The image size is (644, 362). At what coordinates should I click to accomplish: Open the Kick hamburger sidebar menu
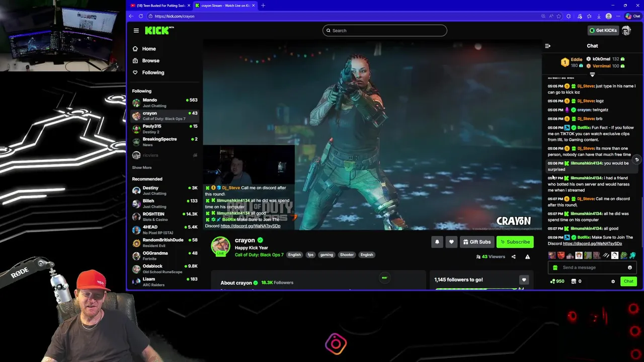[x=136, y=31]
